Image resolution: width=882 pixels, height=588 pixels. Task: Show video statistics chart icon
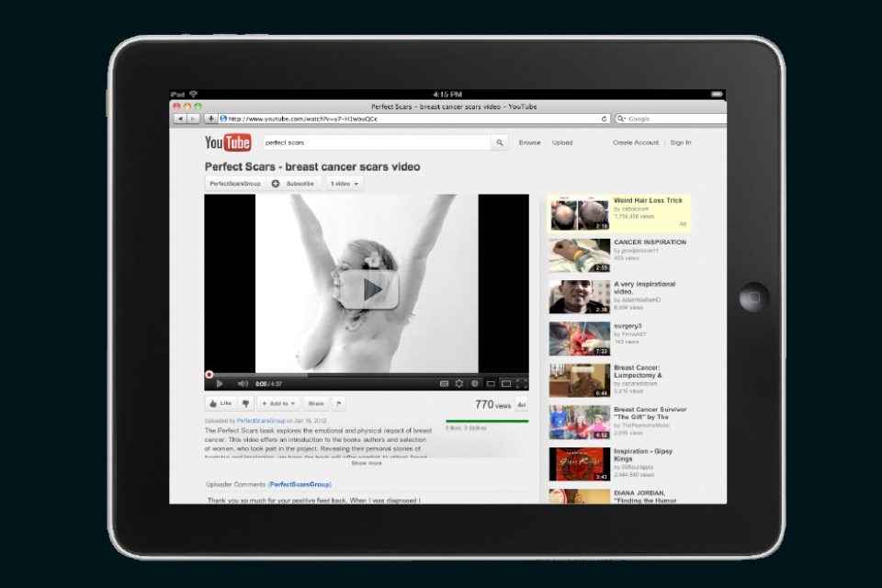click(522, 404)
